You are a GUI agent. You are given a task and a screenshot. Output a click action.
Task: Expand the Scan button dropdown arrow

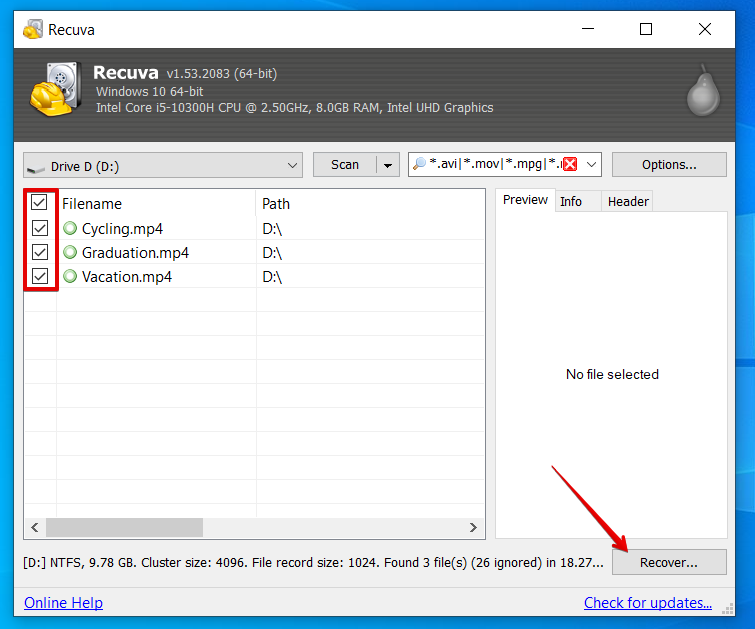point(388,165)
